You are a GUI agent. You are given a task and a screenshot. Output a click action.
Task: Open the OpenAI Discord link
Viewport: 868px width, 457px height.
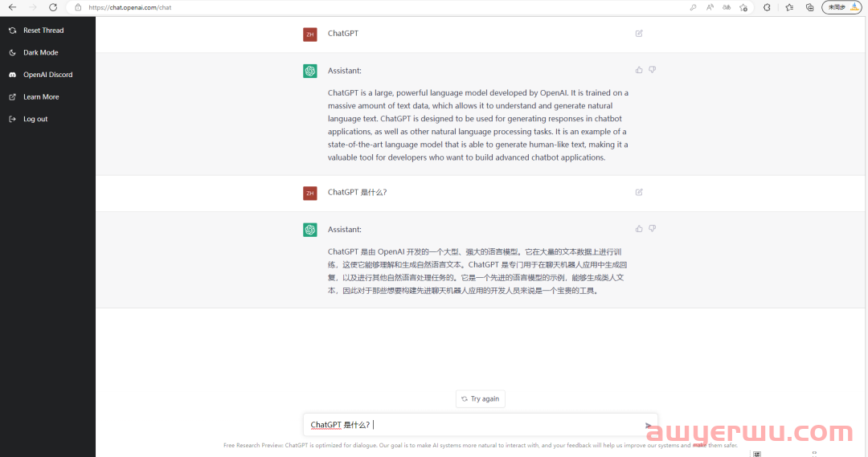click(47, 75)
